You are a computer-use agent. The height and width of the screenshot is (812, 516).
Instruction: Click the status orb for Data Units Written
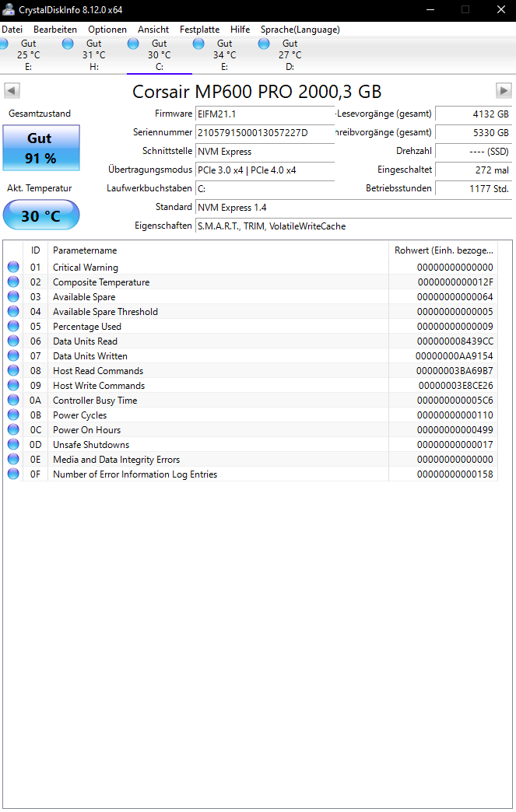13,355
